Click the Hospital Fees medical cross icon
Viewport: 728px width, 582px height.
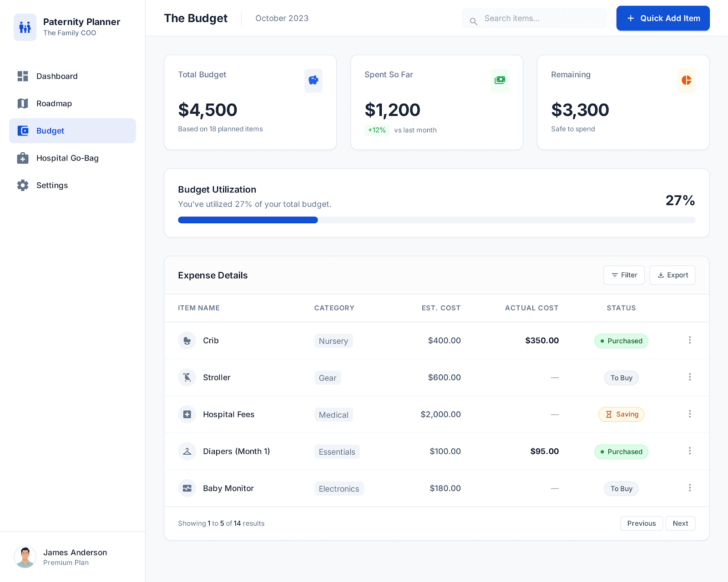pos(187,414)
